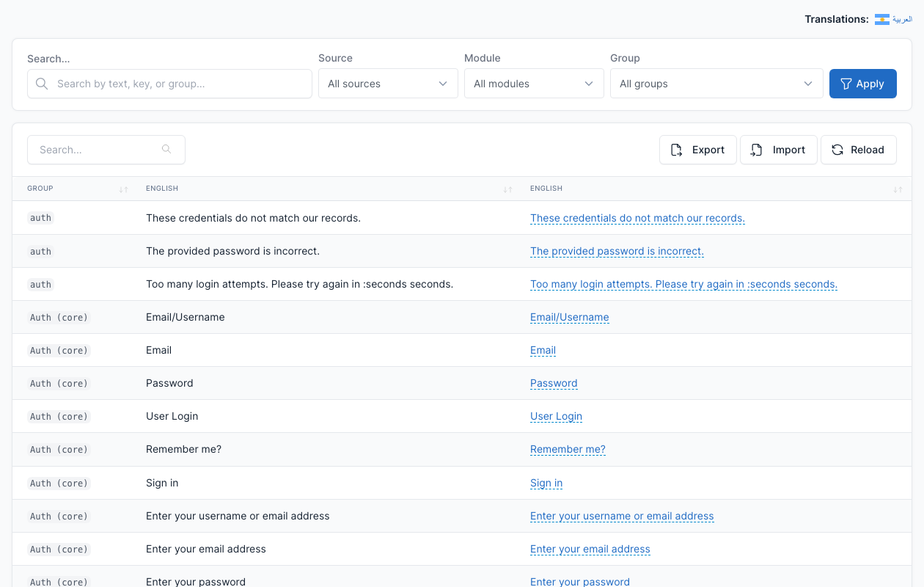Focus the 'Search by text, key, or group' field
924x587 pixels.
pos(169,84)
